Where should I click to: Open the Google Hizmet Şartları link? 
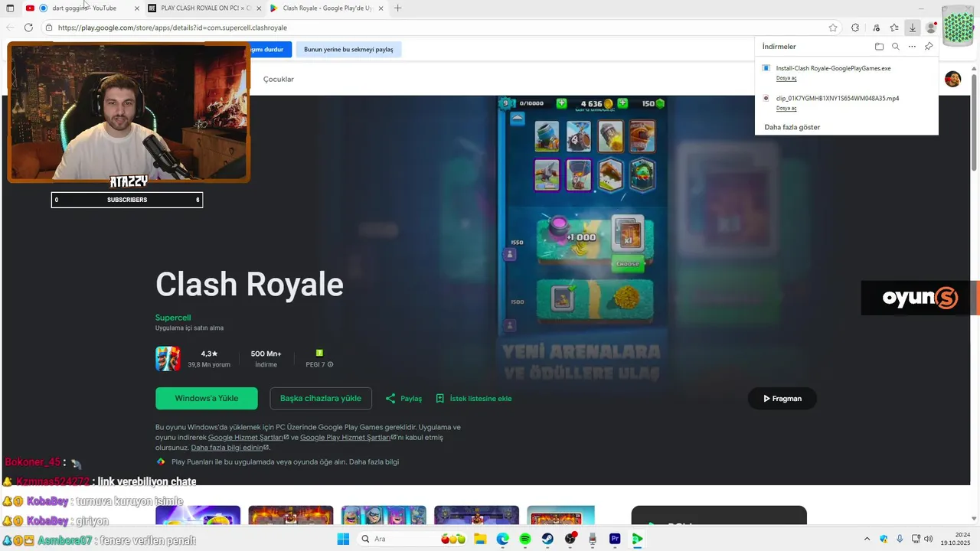coord(248,438)
